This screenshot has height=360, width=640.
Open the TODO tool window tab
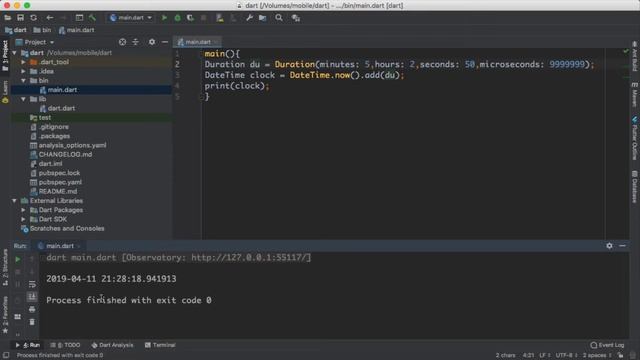pos(65,345)
